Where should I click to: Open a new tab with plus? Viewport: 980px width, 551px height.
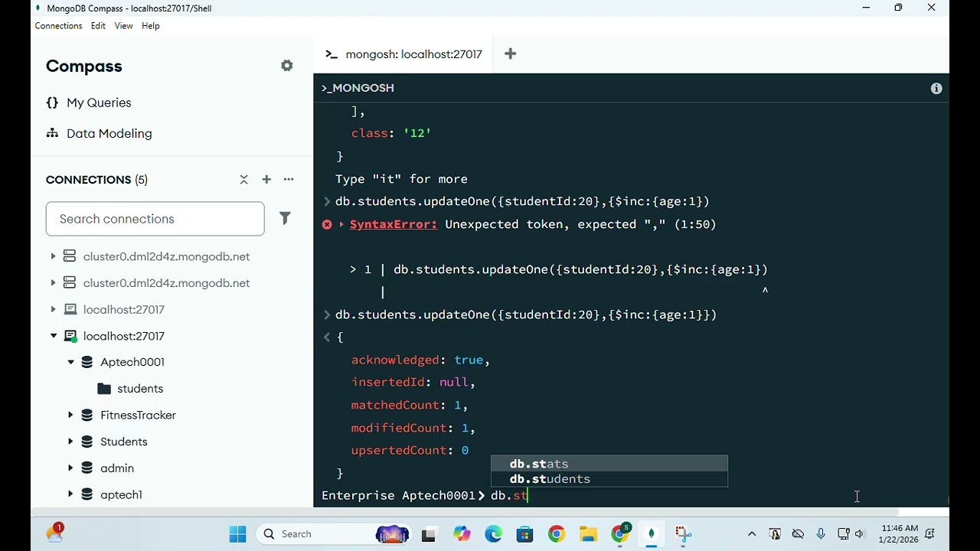pos(511,54)
